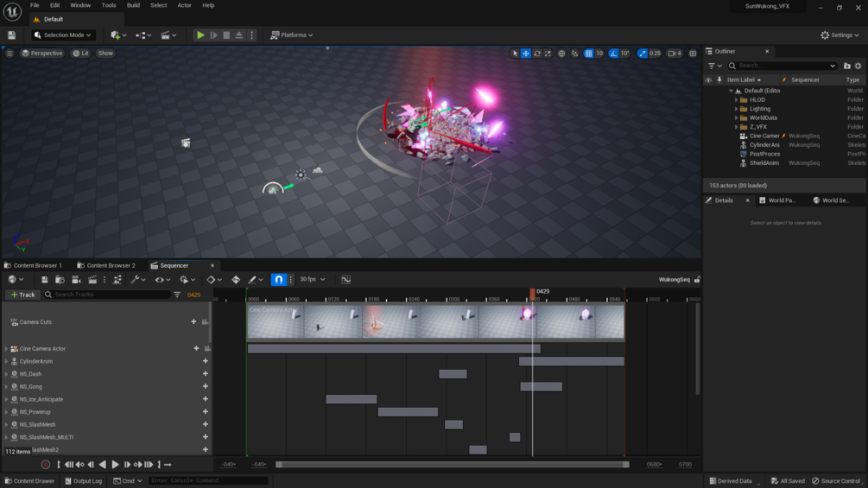Toggle rotation snapping angle icon
The height and width of the screenshot is (488, 868).
click(x=613, y=54)
